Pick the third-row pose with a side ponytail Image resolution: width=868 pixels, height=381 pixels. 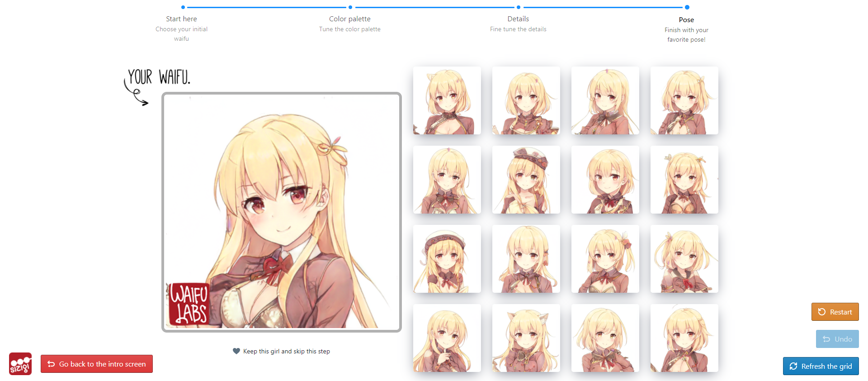point(684,259)
